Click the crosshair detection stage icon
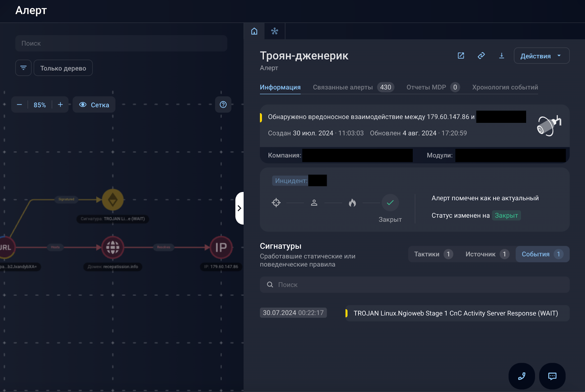Viewport: 585px width, 392px height. click(x=276, y=203)
